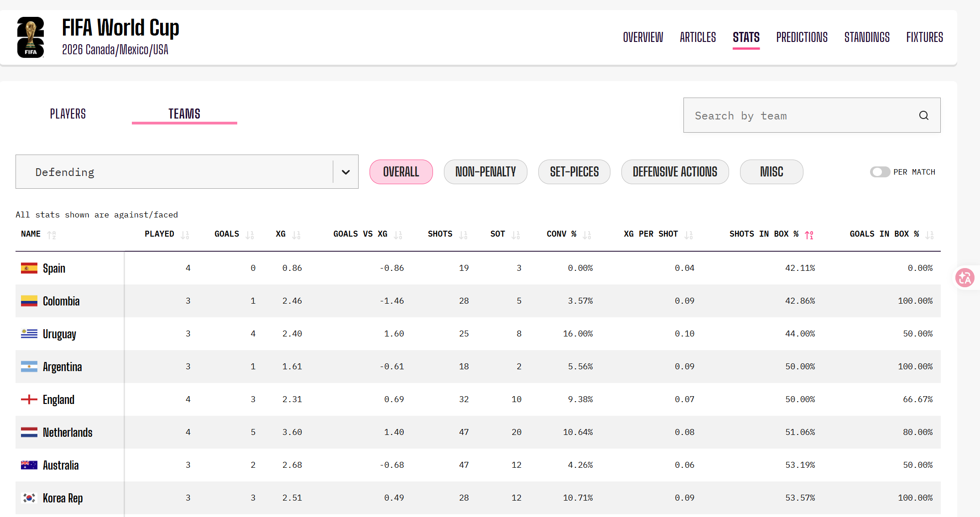Click the search magnifier icon
980x517 pixels.
pos(924,115)
